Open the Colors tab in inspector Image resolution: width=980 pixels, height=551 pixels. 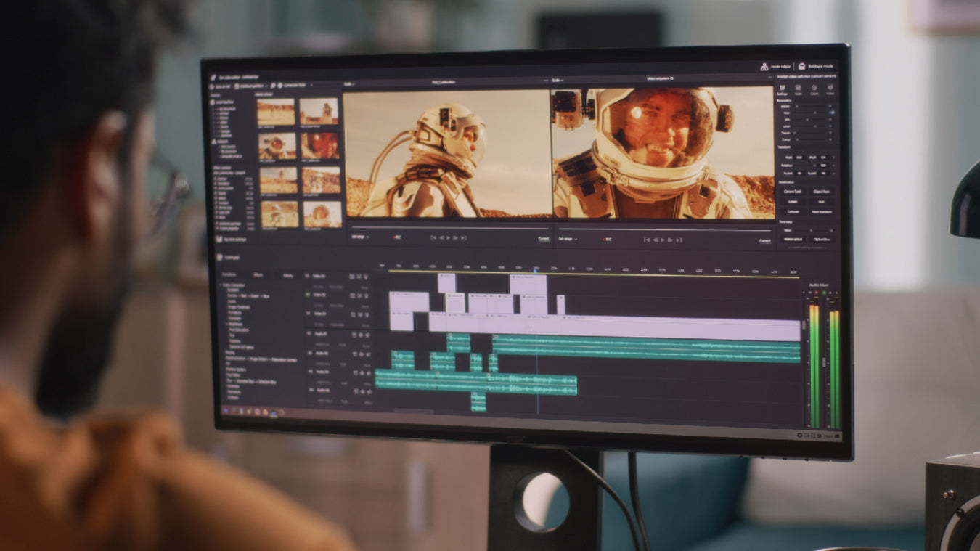click(x=814, y=89)
